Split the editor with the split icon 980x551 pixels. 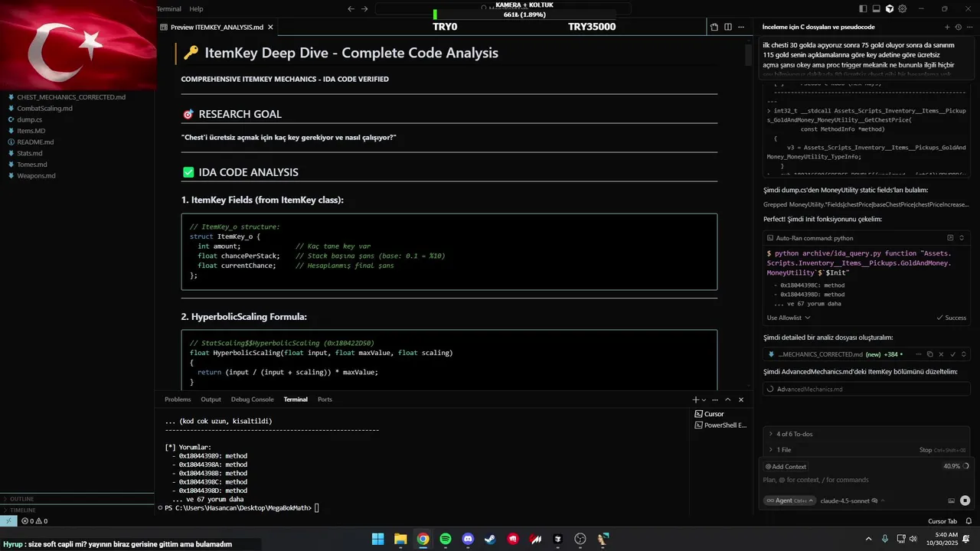point(728,27)
